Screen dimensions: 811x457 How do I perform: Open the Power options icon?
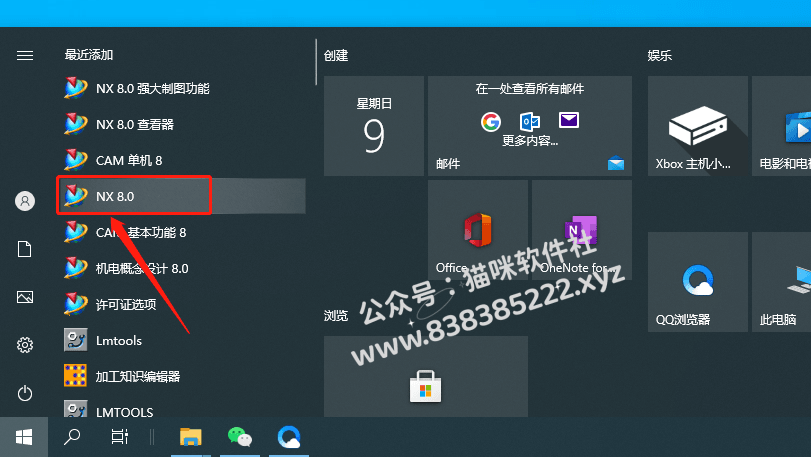(x=25, y=393)
